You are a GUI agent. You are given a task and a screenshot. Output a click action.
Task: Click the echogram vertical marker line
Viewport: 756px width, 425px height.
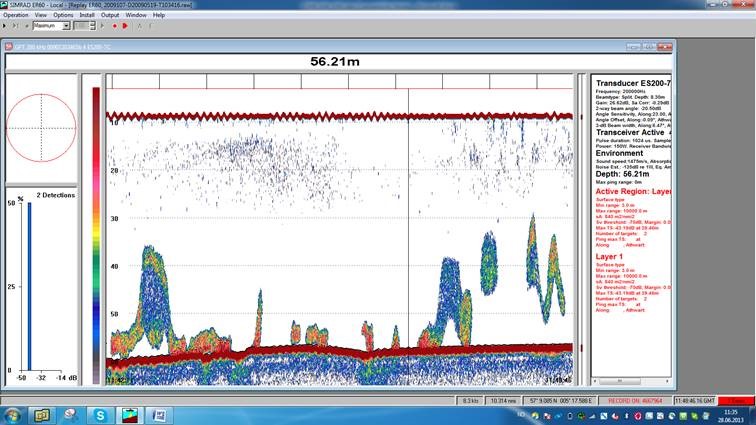pyautogui.click(x=408, y=217)
